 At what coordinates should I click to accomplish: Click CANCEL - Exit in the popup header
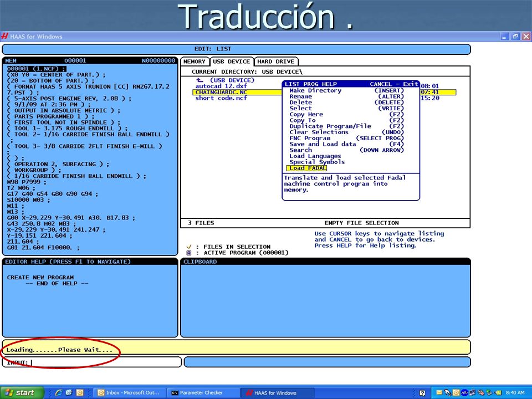[394, 84]
